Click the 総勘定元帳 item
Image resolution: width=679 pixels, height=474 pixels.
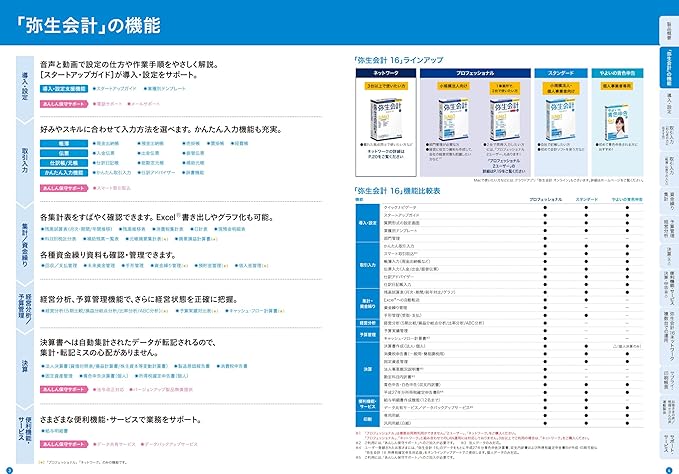[x=151, y=163]
